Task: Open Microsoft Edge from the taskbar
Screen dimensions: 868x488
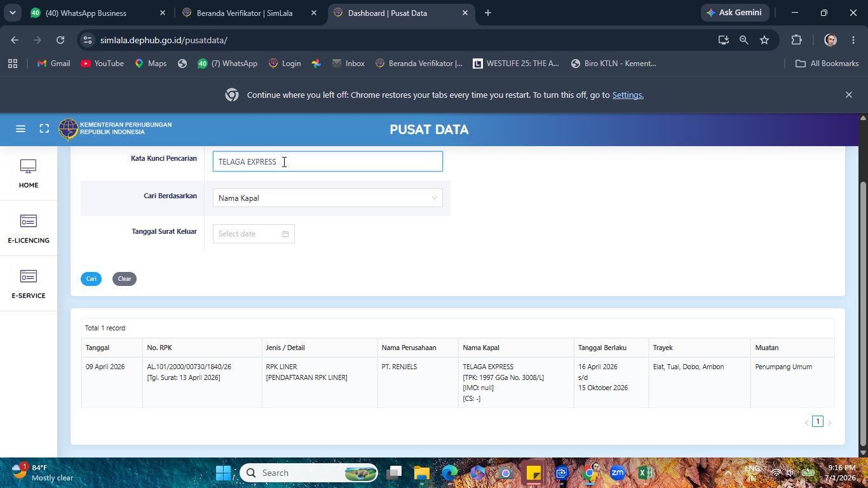Action: [450, 473]
